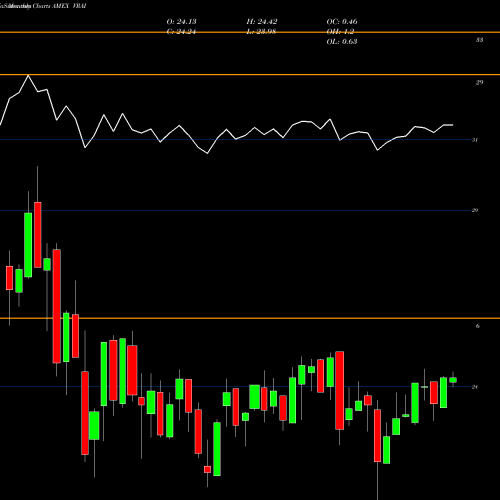Click the high price value 'H: 24.42'
This screenshot has width=500, height=500.
(262, 22)
